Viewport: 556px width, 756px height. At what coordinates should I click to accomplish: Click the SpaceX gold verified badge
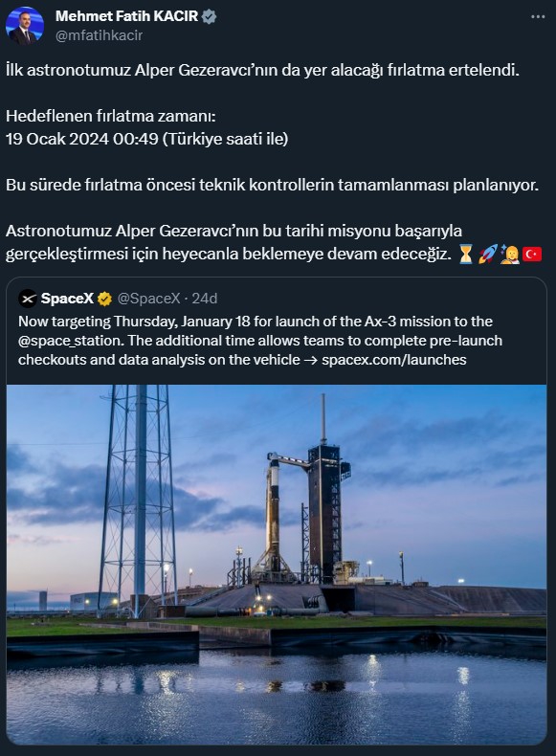[x=104, y=300]
